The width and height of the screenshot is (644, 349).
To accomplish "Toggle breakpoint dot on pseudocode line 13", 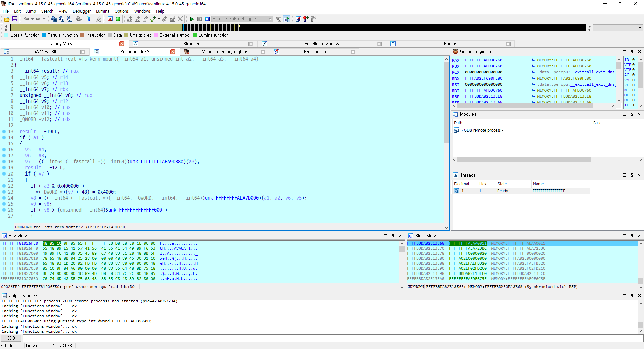I will point(4,132).
